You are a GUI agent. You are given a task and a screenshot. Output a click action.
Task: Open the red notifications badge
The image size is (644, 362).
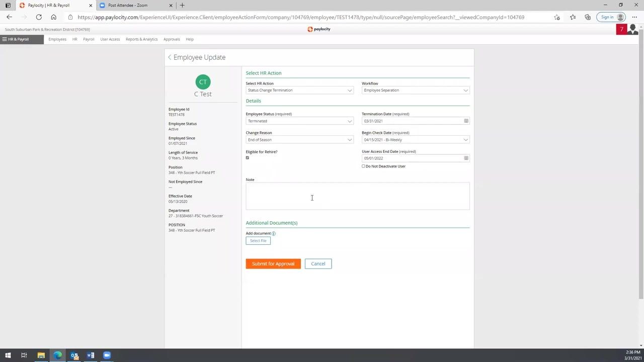(621, 29)
